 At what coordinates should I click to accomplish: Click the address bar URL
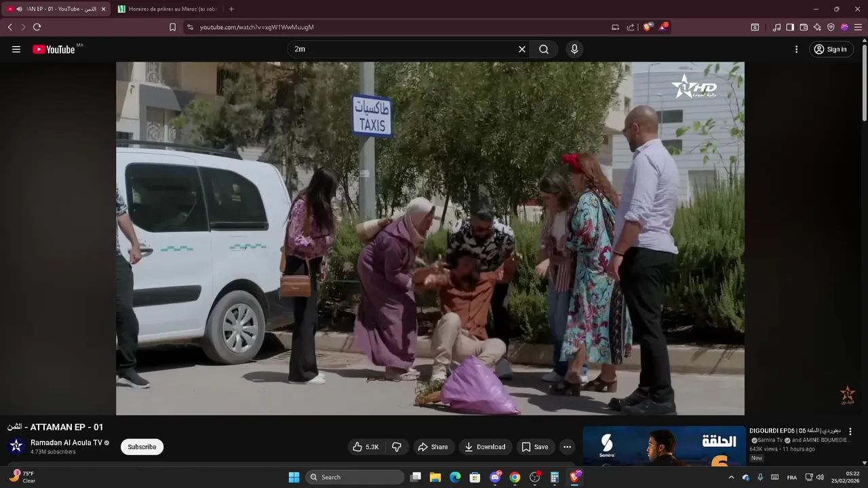[x=257, y=27]
